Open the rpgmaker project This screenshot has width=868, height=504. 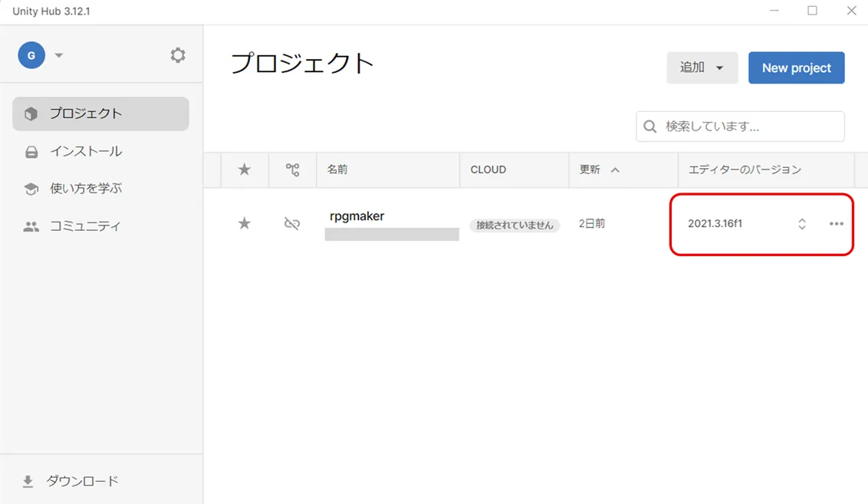click(357, 216)
